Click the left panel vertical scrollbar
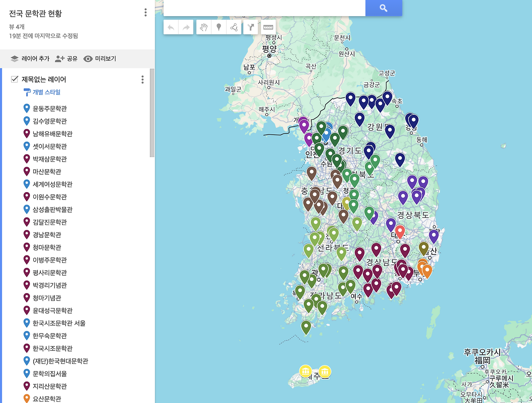The height and width of the screenshot is (403, 532). (152, 113)
